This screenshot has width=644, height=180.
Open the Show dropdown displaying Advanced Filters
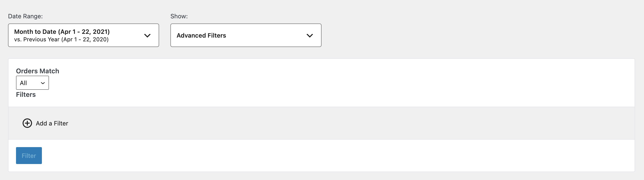(246, 35)
